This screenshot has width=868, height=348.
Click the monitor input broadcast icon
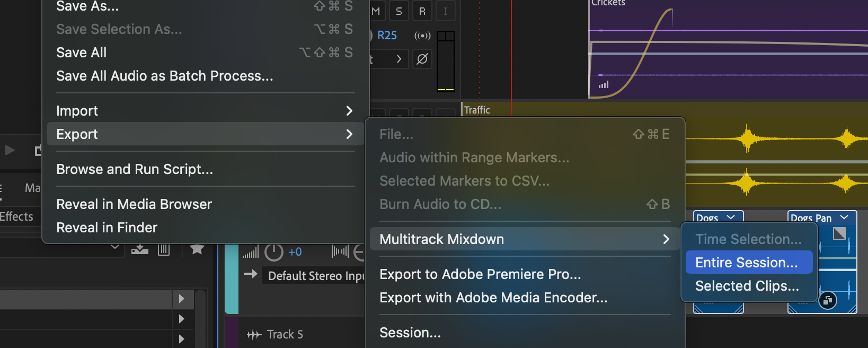(422, 36)
